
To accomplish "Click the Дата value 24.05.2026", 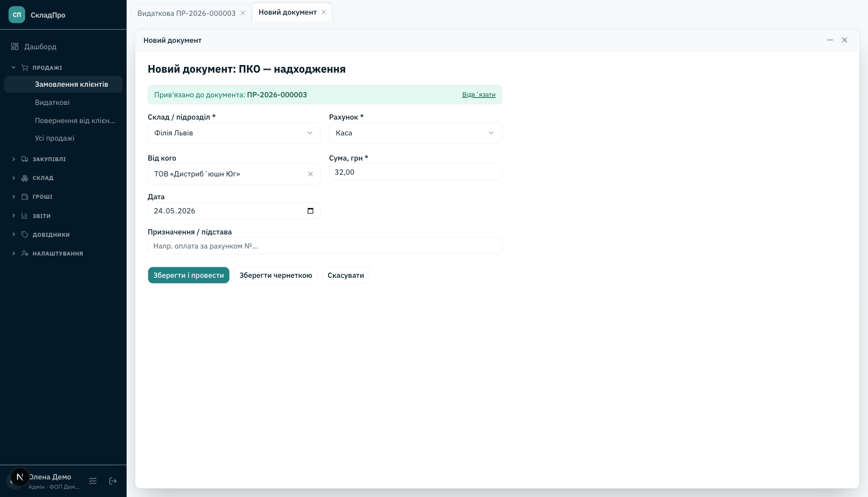I will coord(175,211).
